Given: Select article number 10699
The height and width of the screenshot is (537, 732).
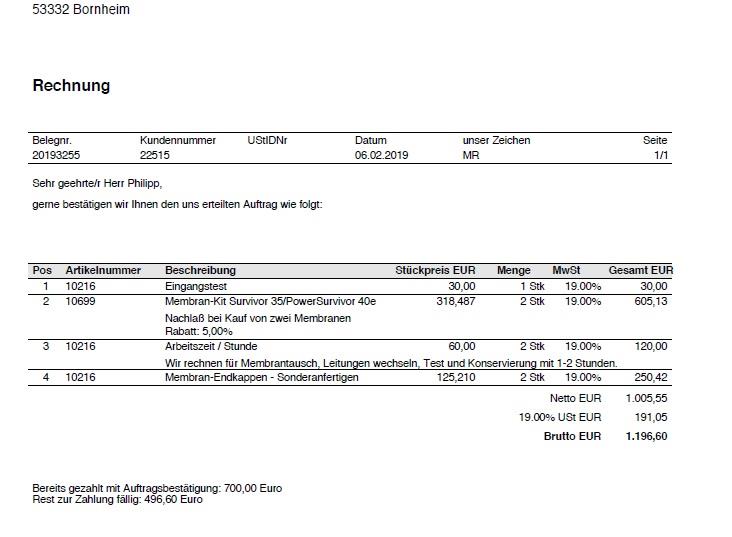Looking at the screenshot, I should click(80, 301).
